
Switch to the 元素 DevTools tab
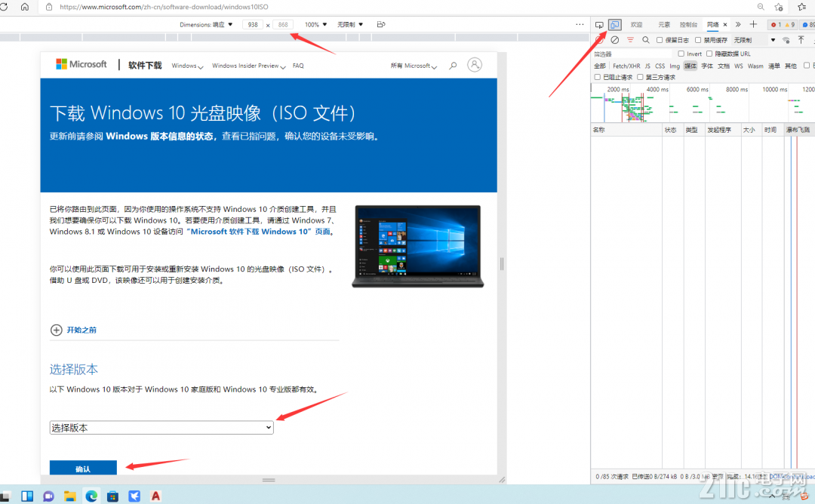click(664, 24)
